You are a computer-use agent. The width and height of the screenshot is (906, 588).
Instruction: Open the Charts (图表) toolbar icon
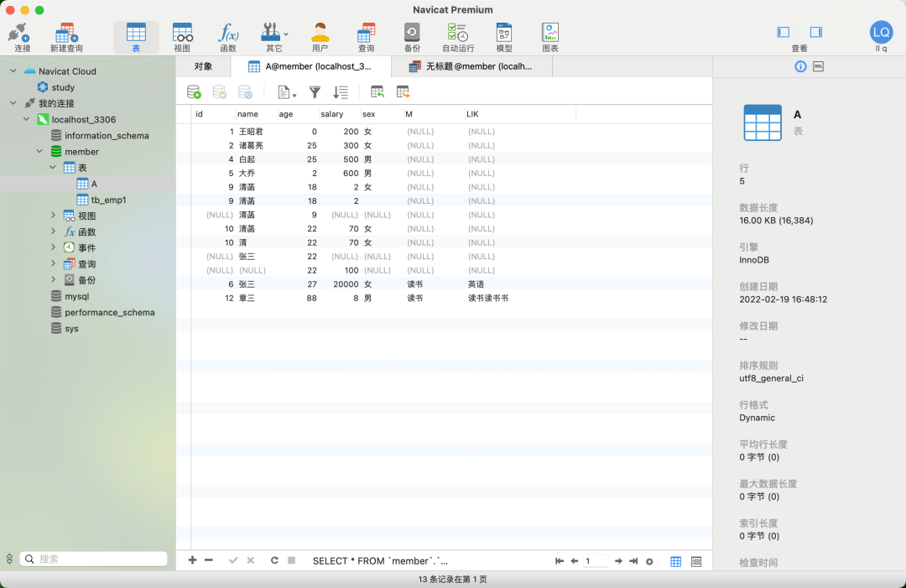[x=550, y=38]
